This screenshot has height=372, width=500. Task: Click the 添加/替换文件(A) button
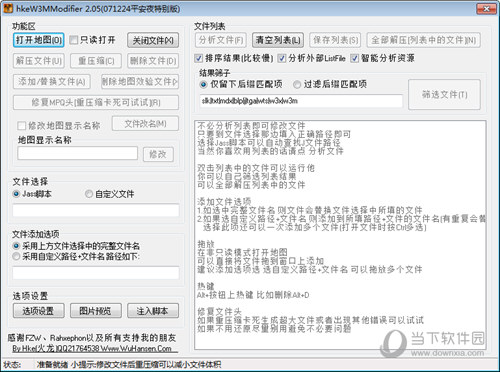(52, 82)
